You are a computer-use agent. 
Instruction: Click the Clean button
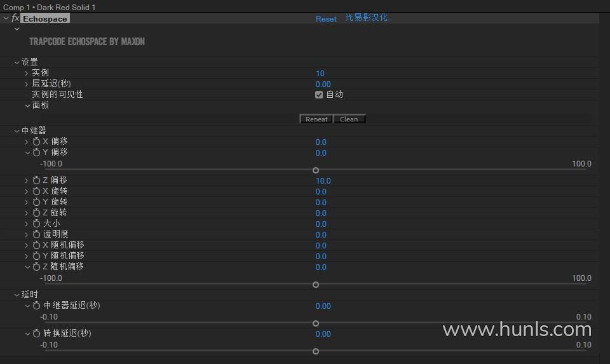[349, 119]
